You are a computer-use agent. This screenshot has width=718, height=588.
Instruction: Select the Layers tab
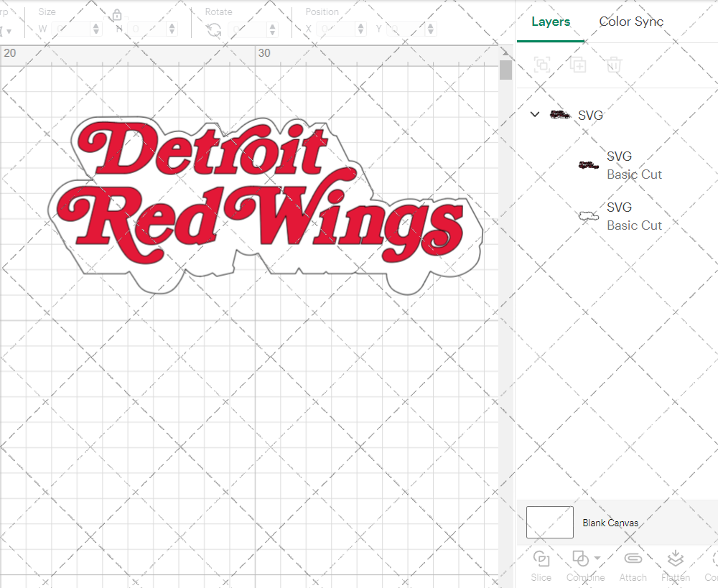click(x=550, y=22)
